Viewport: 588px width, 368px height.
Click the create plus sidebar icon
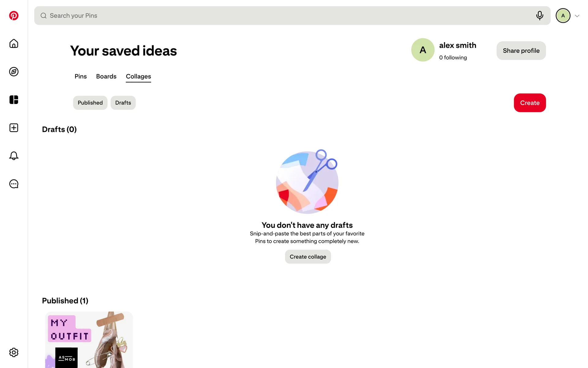point(14,128)
